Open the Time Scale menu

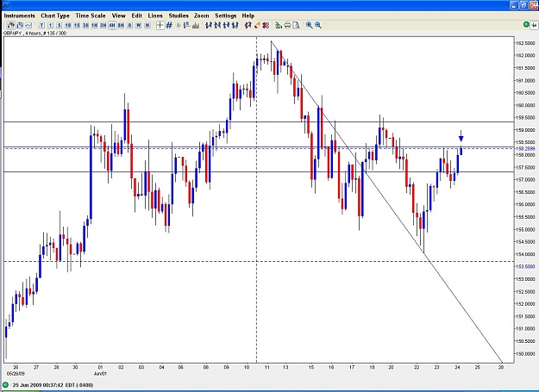point(91,16)
